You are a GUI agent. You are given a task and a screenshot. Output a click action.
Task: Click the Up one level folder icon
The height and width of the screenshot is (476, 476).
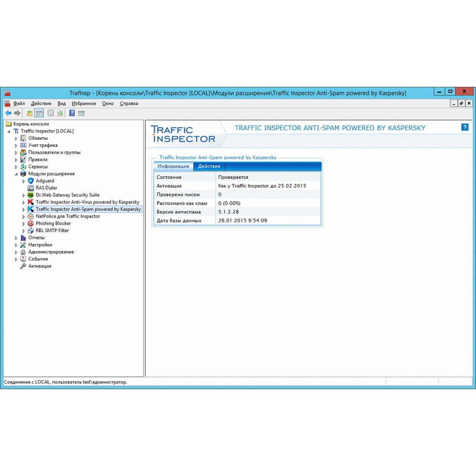point(30,113)
